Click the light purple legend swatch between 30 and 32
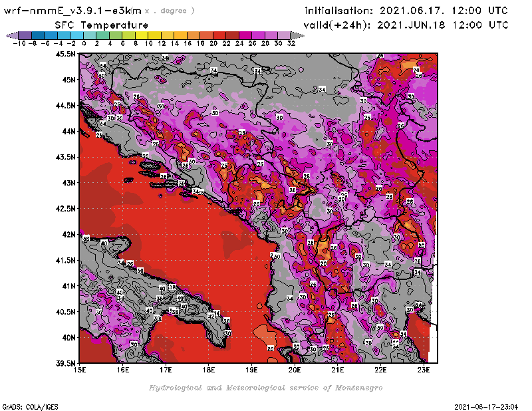532x411 pixels. (285, 35)
